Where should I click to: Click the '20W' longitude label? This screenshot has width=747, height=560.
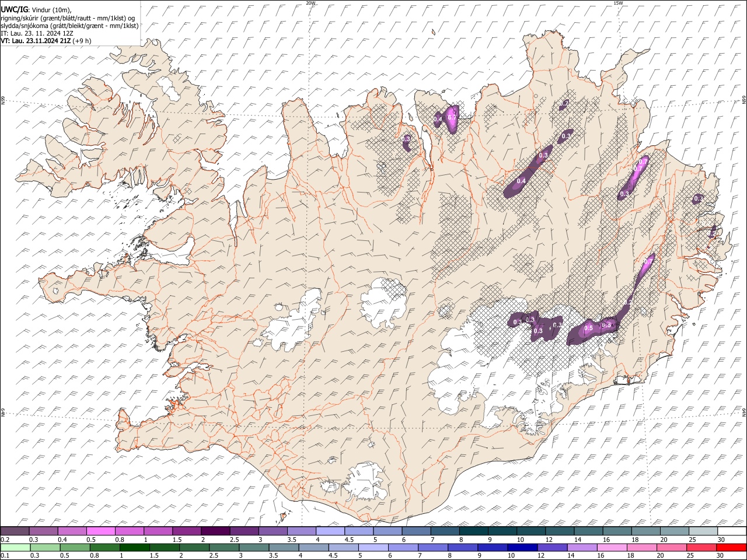[310, 3]
